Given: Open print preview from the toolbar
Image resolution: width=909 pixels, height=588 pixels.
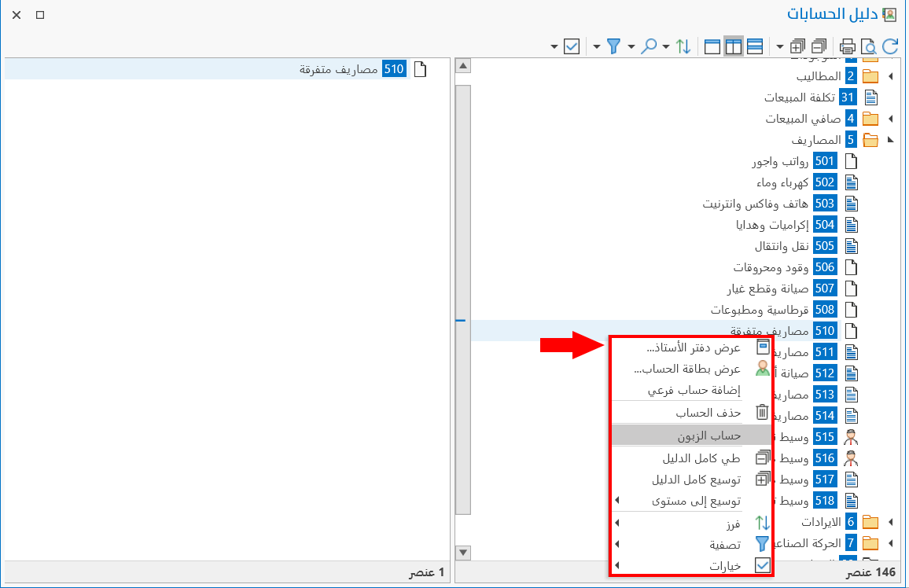Looking at the screenshot, I should (870, 46).
